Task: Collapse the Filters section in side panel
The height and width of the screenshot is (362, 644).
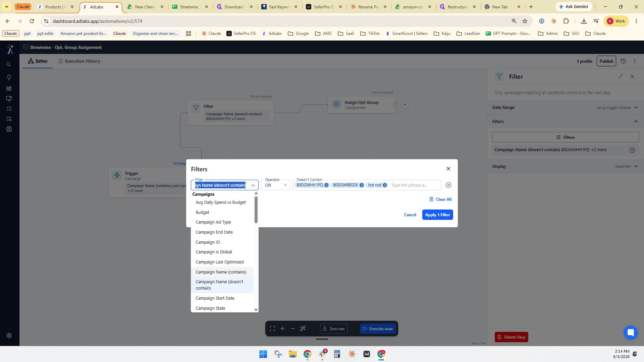Action: click(566, 122)
